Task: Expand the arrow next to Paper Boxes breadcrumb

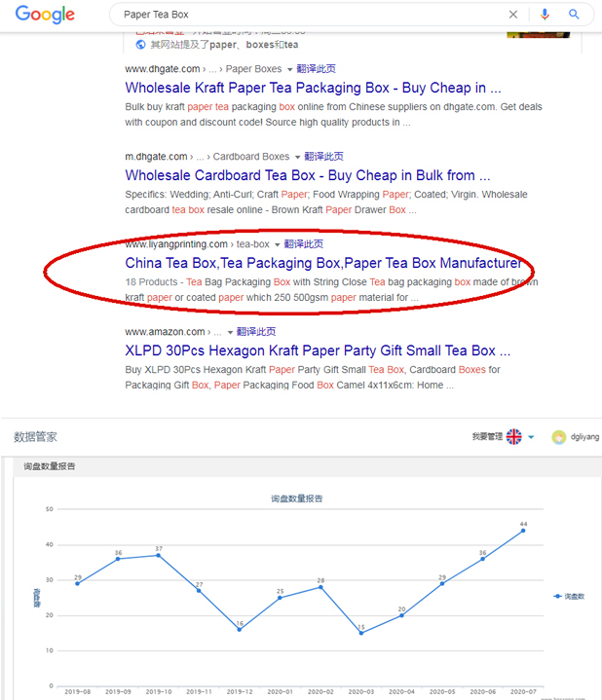Action: 289,69
